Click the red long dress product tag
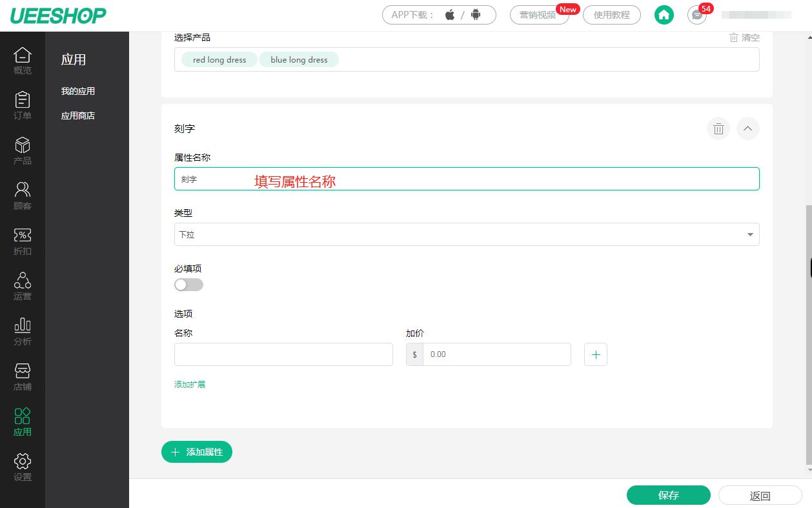The image size is (812, 508). [x=219, y=59]
